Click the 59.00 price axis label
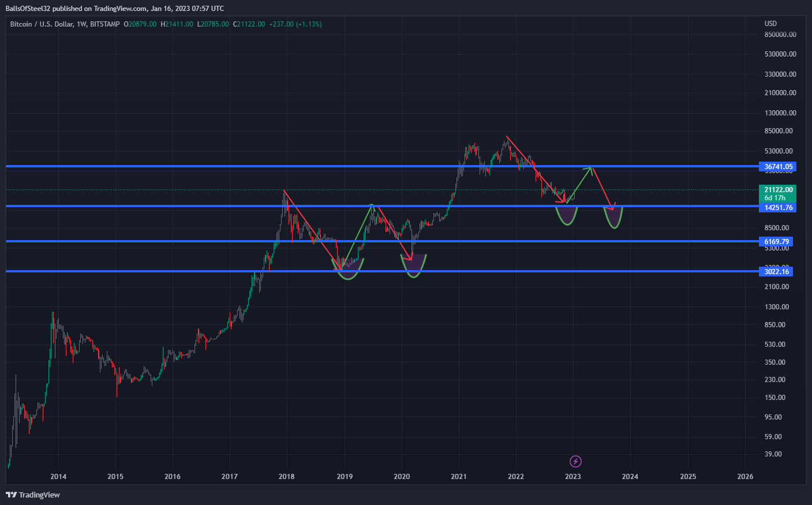This screenshot has height=505, width=812. point(773,437)
